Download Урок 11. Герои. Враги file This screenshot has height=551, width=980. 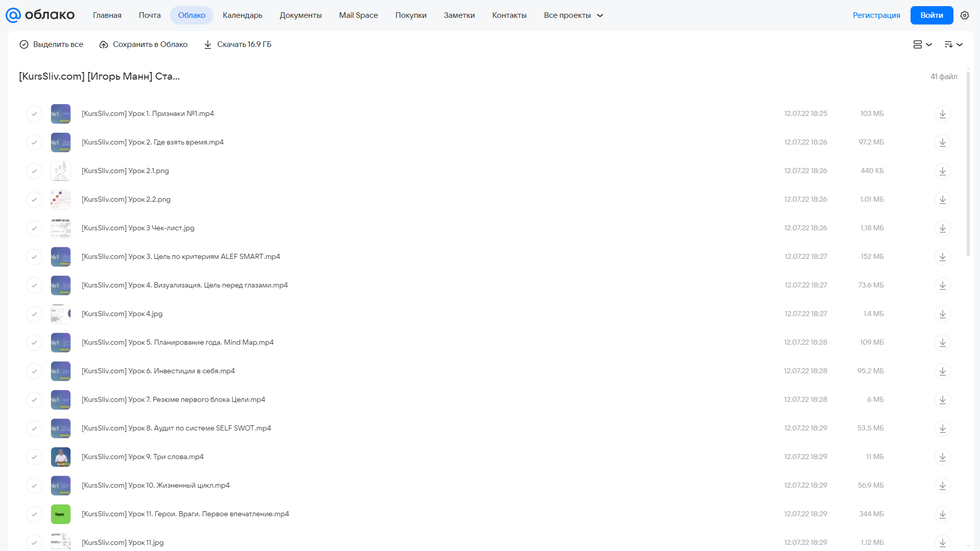942,514
